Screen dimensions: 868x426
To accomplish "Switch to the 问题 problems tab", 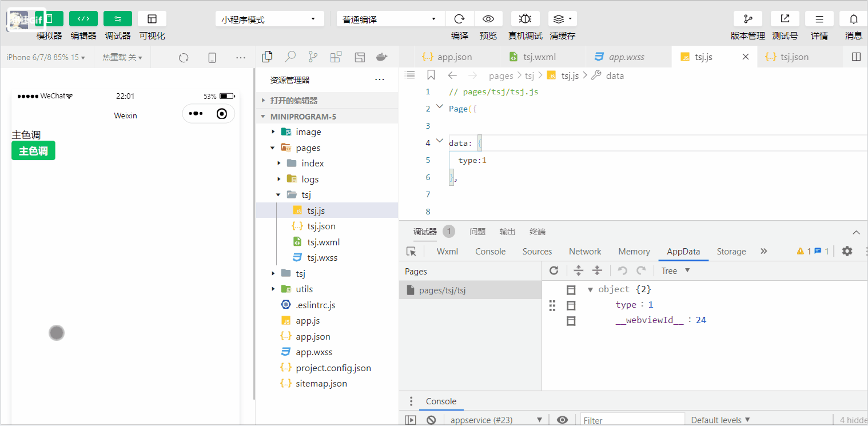I will coord(477,232).
